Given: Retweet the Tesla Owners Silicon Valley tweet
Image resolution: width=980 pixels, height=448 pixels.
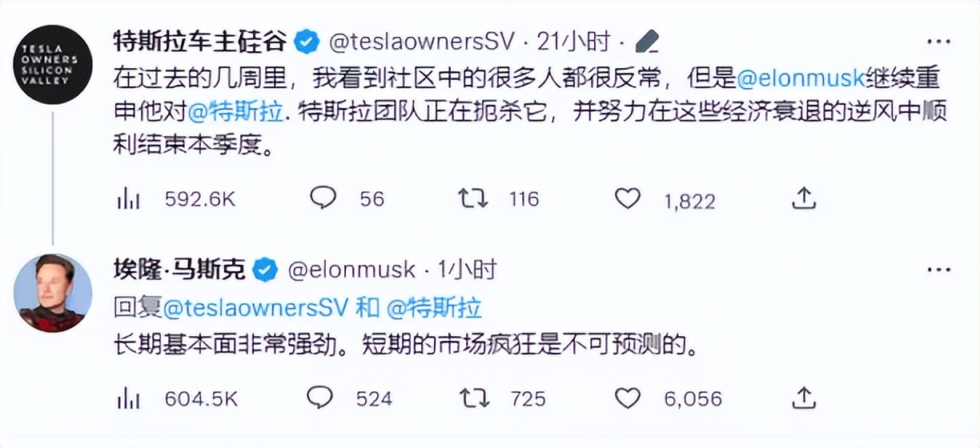Looking at the screenshot, I should click(473, 198).
